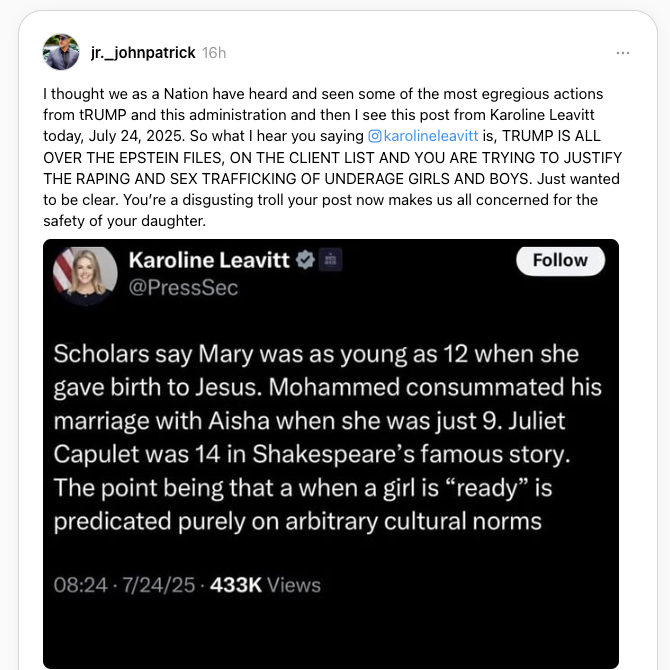Viewport: 670px width, 670px height.
Task: Click the word Views after the count
Action: pyautogui.click(x=294, y=585)
